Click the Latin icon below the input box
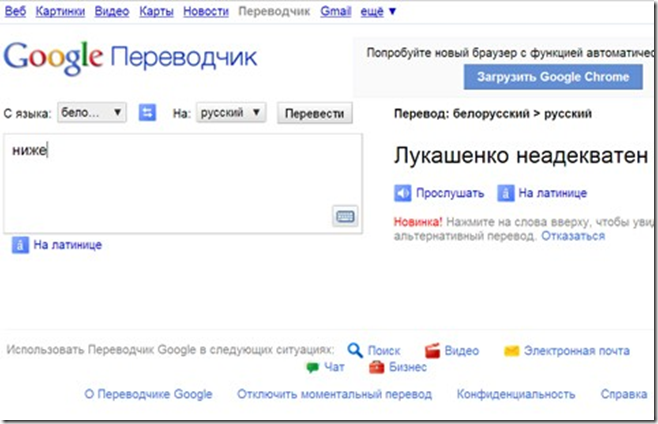 tap(20, 245)
